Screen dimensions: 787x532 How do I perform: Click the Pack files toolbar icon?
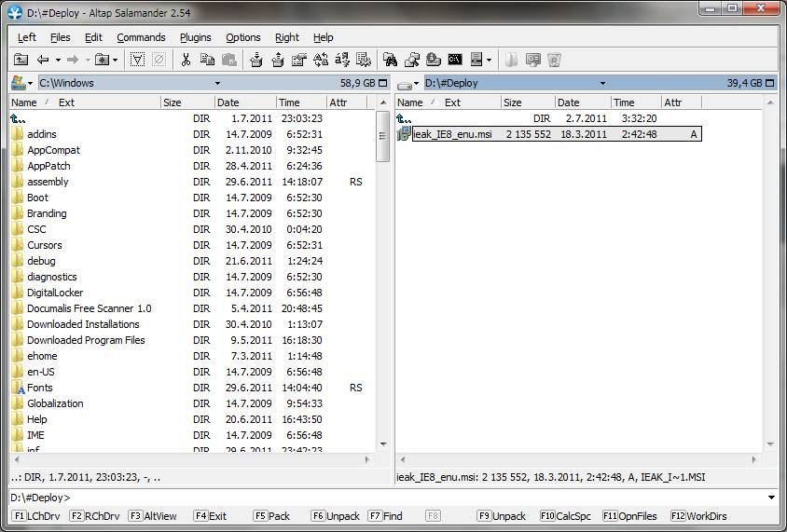256,60
